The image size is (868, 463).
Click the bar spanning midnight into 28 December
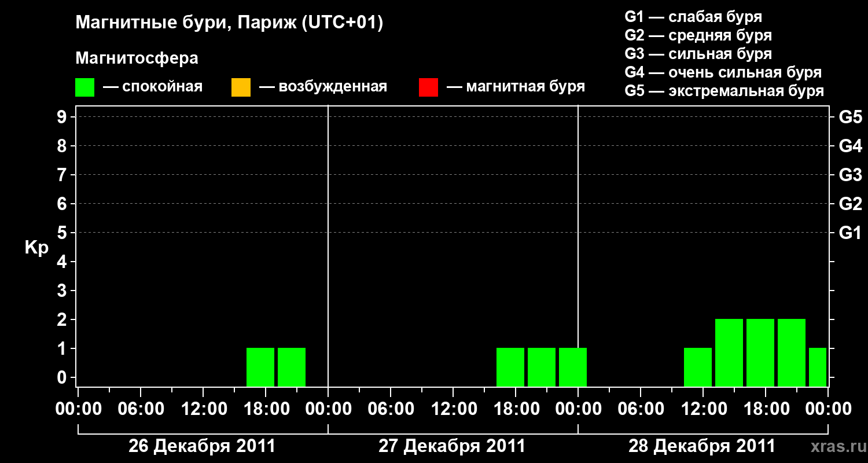click(573, 367)
